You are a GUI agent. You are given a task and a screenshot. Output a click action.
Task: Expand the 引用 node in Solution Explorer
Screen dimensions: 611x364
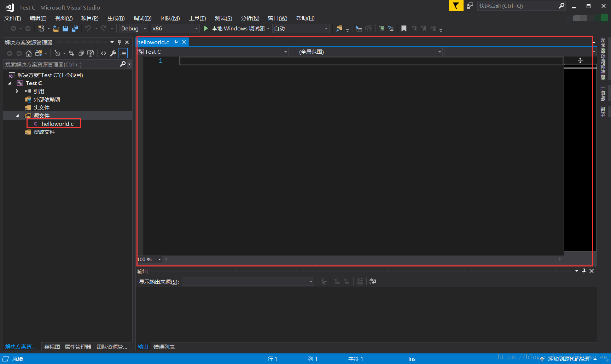[x=17, y=91]
